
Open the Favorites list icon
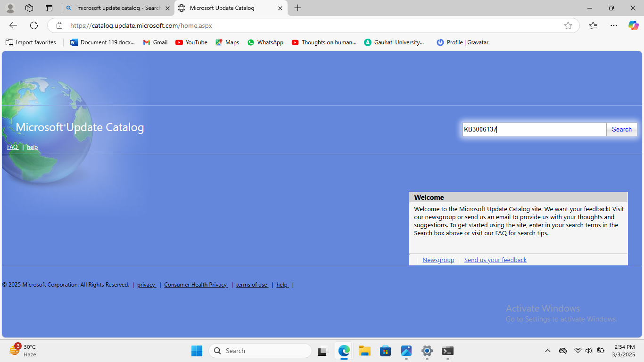(x=593, y=25)
